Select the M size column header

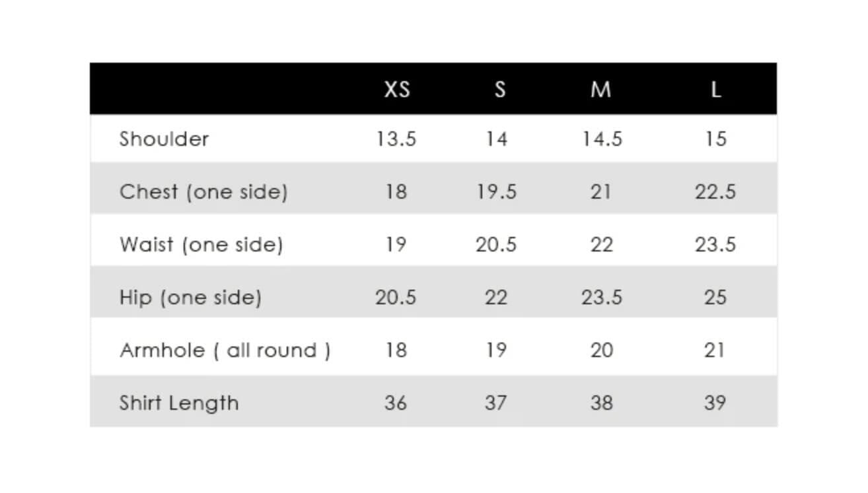[600, 89]
